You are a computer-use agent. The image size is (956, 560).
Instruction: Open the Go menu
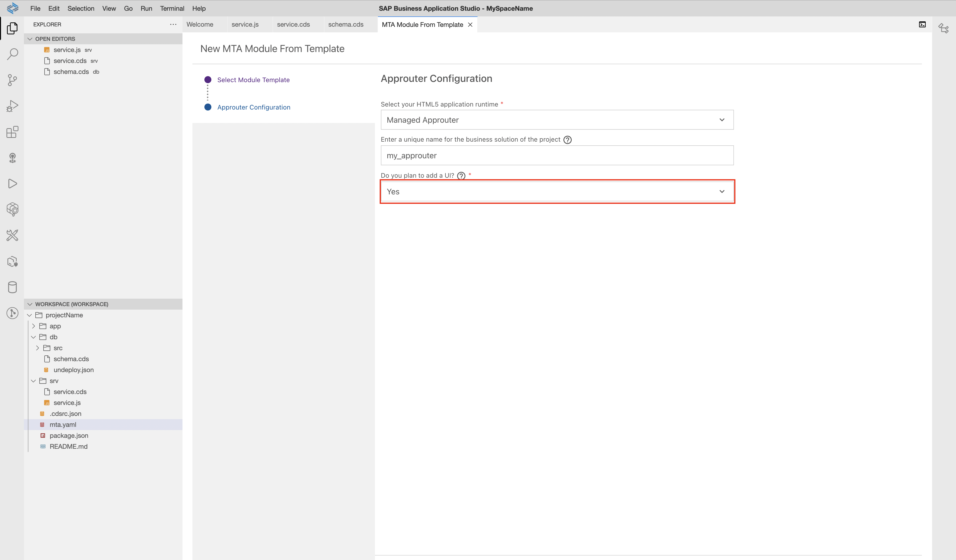click(x=128, y=8)
